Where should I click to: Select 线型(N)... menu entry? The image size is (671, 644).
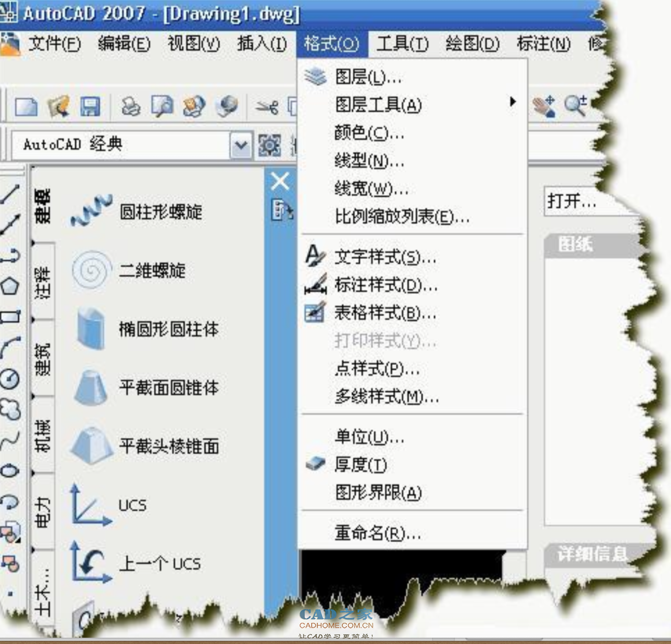(413, 161)
